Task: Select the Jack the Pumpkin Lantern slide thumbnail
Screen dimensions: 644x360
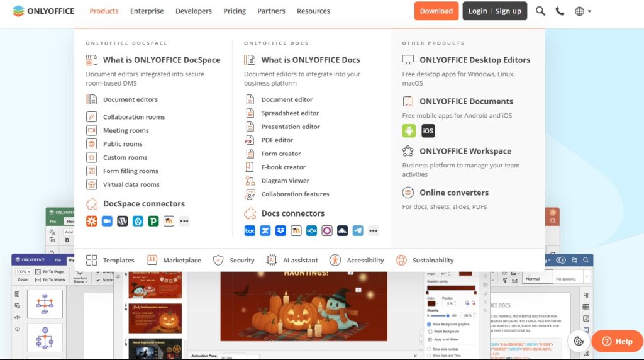Action: [x=155, y=319]
